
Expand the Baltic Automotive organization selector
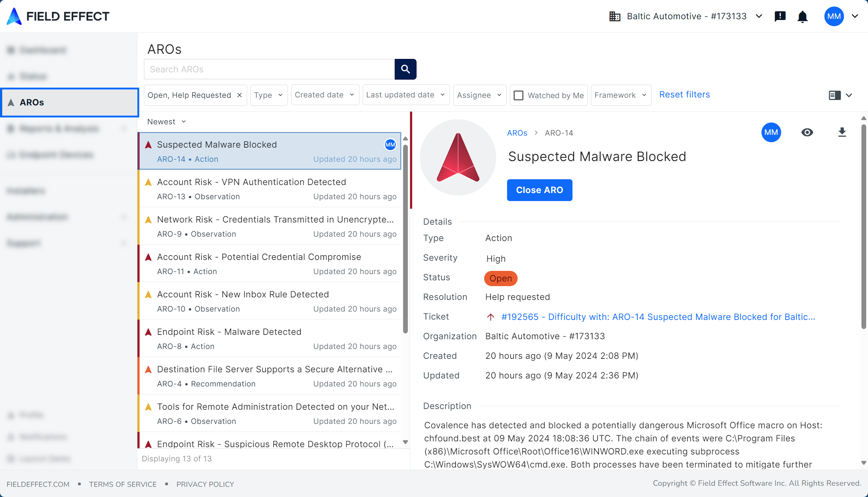point(686,16)
